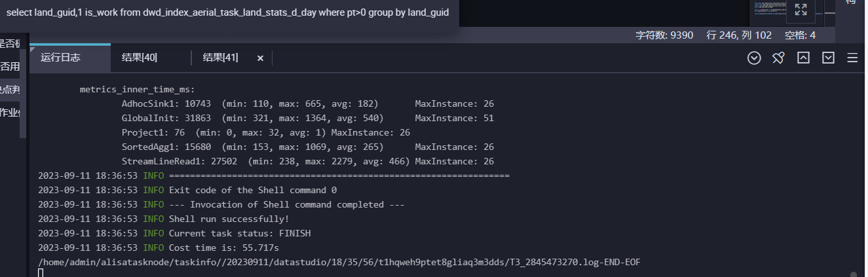The image size is (868, 277).
Task: Expand the log panel upward with boxed up-arrow
Action: point(803,58)
